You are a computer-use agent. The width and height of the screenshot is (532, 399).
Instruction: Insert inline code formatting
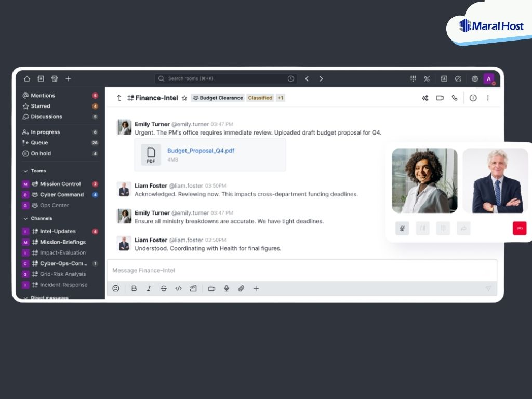point(179,289)
